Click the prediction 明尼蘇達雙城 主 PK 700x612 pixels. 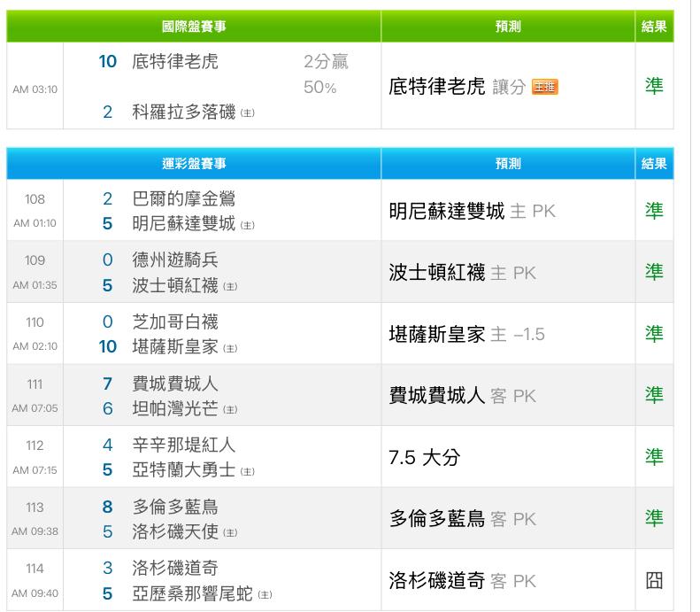pyautogui.click(x=472, y=211)
